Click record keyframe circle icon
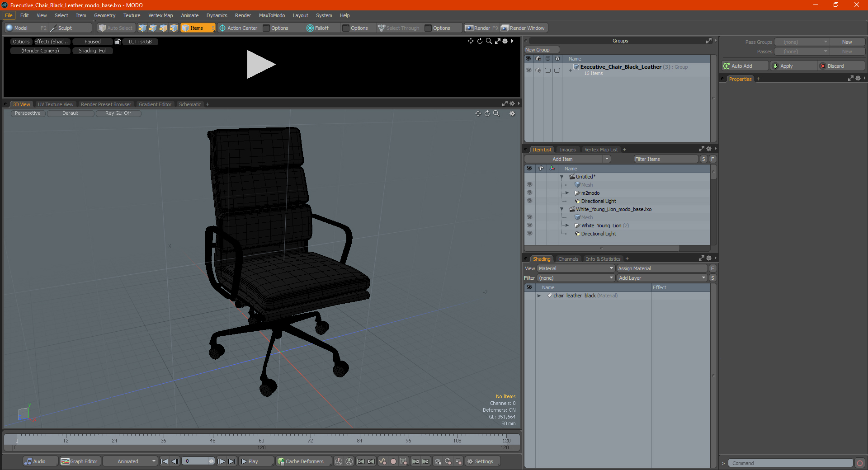Screen dimensions: 868x470 point(393,461)
